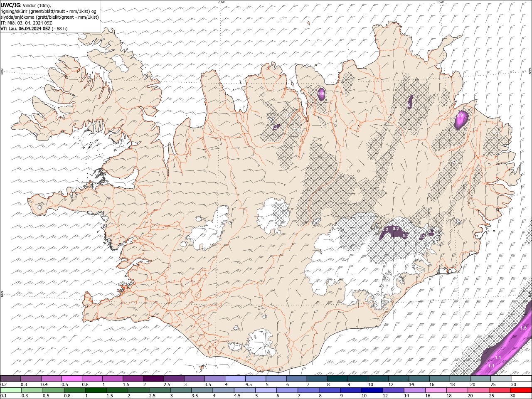Click the 9 deep blue swatch in lower legend
The image size is (532, 399).
350,390
